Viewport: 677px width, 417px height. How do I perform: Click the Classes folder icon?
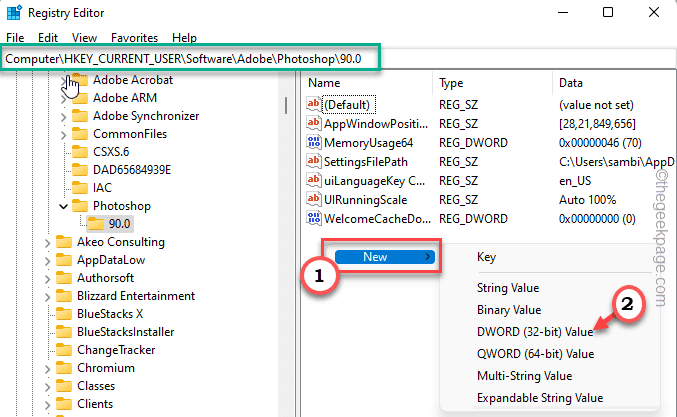(63, 386)
